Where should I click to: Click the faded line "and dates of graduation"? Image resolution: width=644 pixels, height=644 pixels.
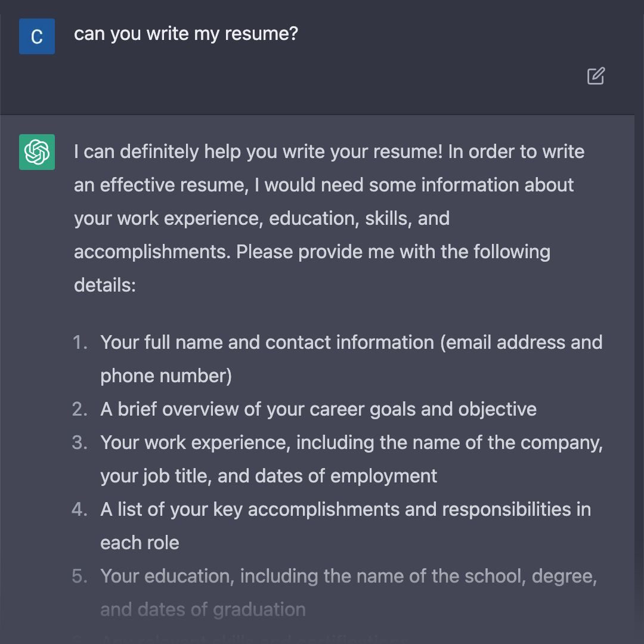coord(203,609)
